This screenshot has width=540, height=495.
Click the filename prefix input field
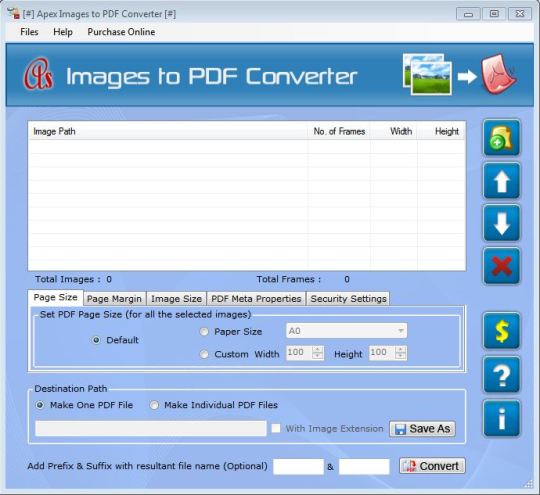[299, 467]
